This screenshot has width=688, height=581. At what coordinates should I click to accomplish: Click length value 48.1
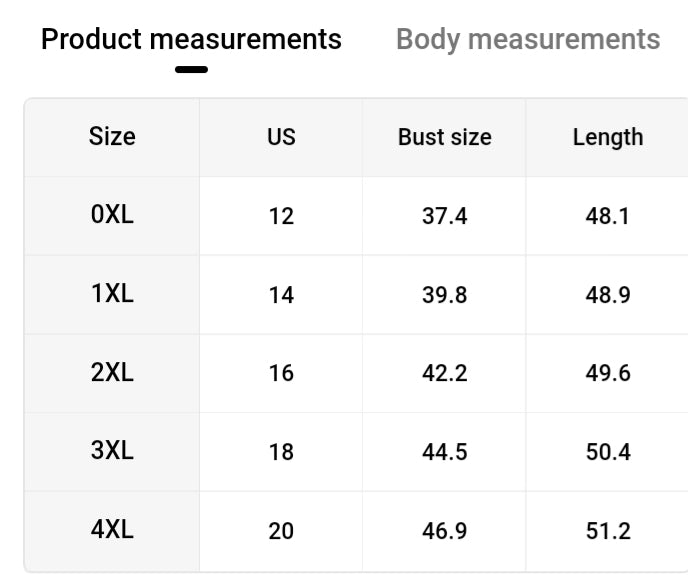click(x=607, y=216)
